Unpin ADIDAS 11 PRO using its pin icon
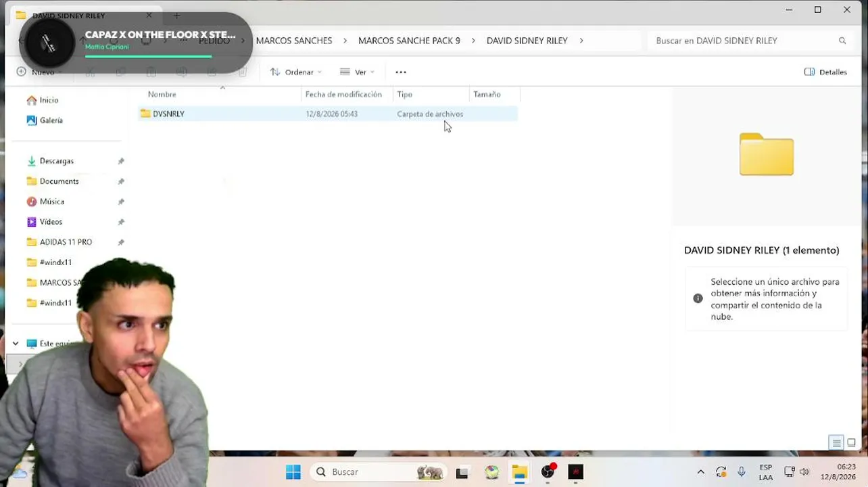Screen dimensions: 868x487 (121, 242)
